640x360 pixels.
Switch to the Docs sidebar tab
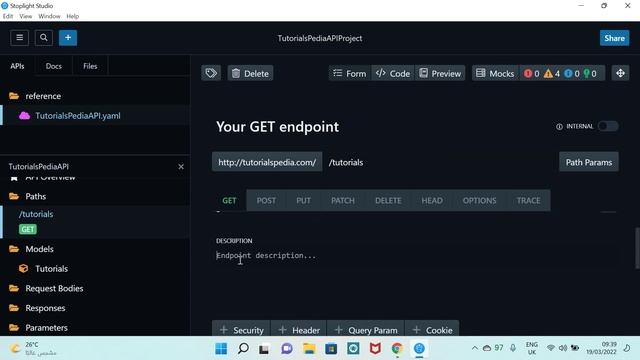click(x=53, y=66)
